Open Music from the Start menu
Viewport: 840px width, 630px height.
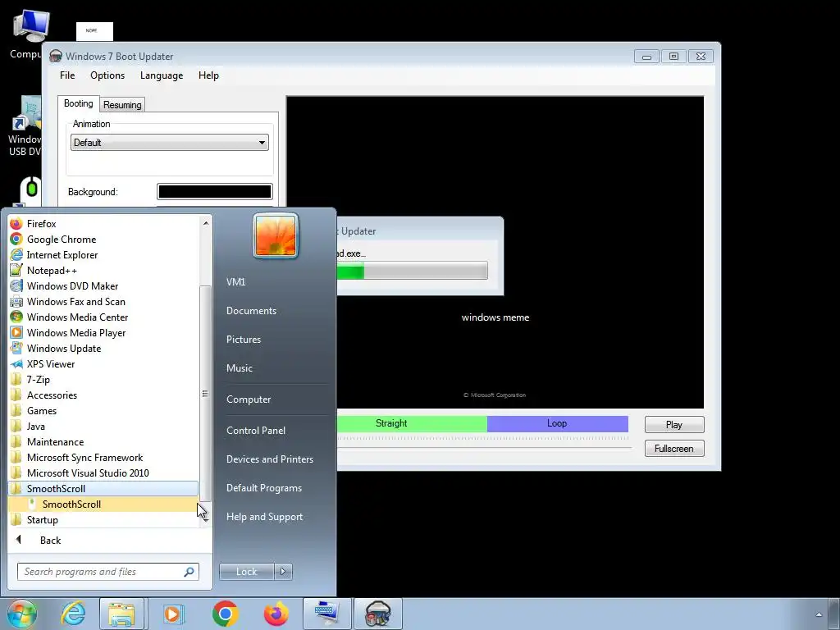click(239, 368)
